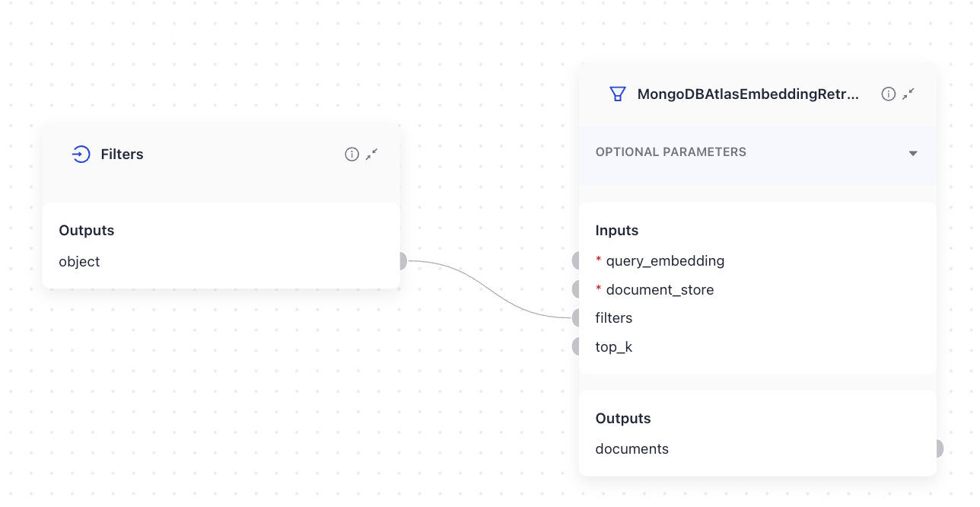Click the object output connector handle
Image resolution: width=980 pixels, height=507 pixels.
point(403,261)
